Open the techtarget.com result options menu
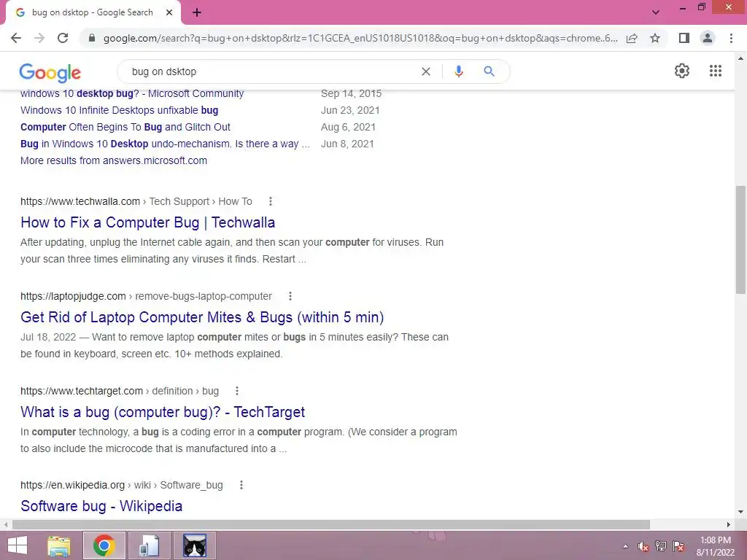747x560 pixels. coord(237,391)
